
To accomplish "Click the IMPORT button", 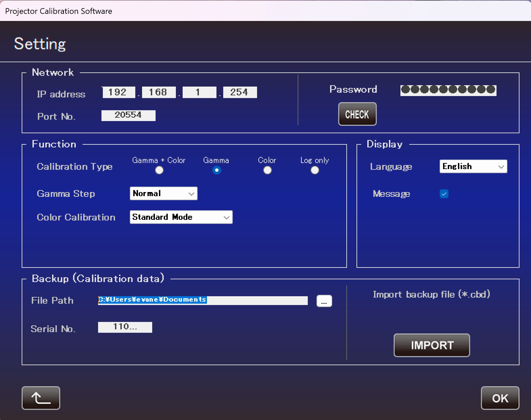I will point(432,345).
